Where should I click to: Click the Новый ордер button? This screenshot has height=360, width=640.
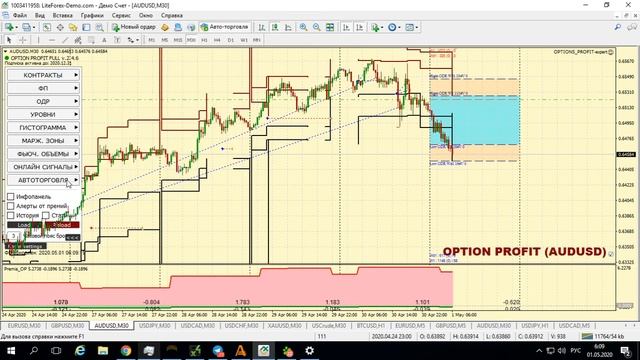[134, 27]
